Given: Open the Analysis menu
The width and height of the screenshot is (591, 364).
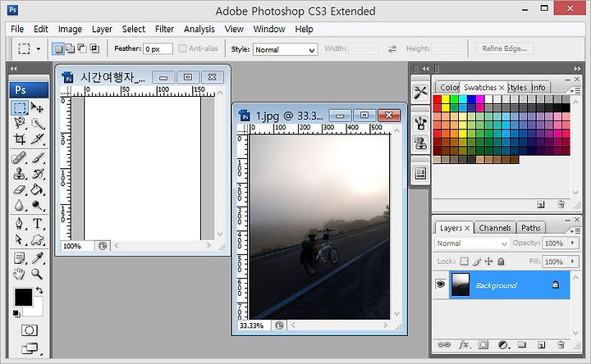Looking at the screenshot, I should pyautogui.click(x=199, y=29).
